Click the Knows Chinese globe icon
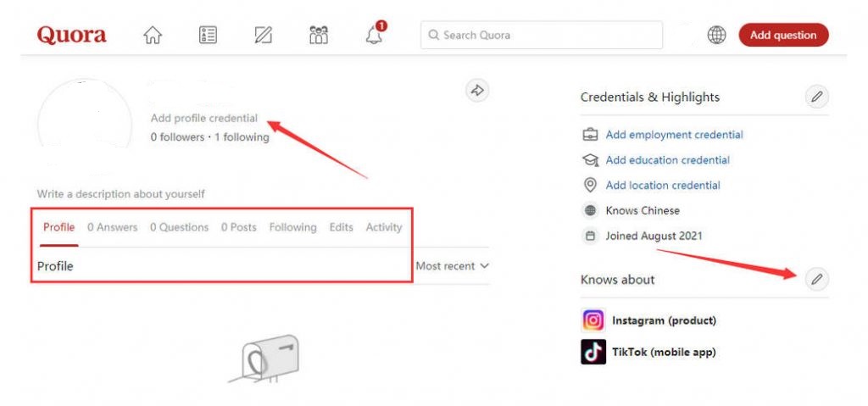Image resolution: width=868 pixels, height=406 pixels. tap(591, 210)
